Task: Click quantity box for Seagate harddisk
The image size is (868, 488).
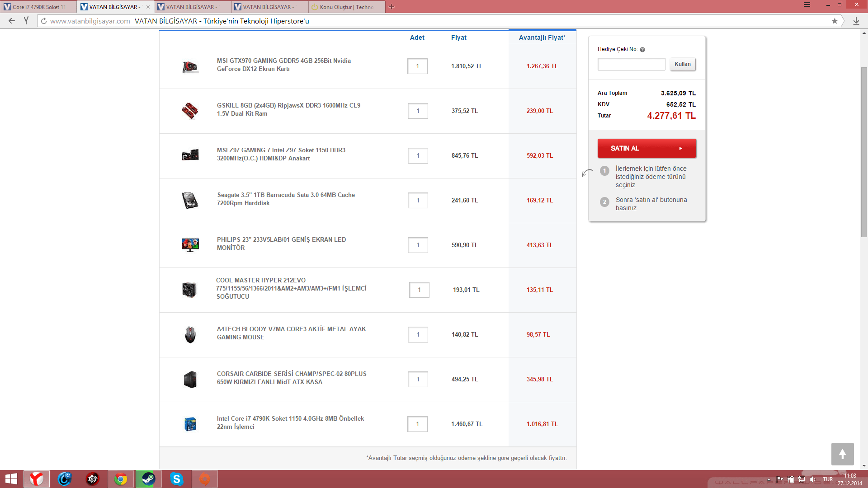Action: (x=418, y=200)
